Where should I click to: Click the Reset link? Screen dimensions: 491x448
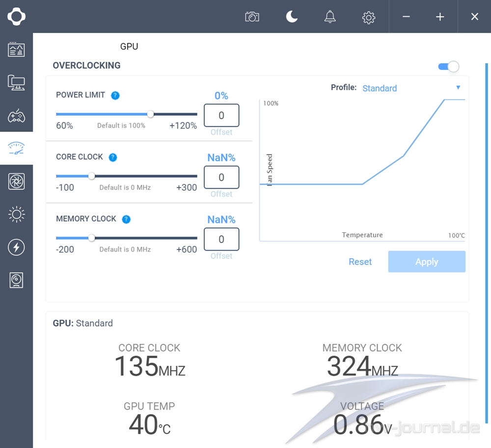(x=360, y=262)
